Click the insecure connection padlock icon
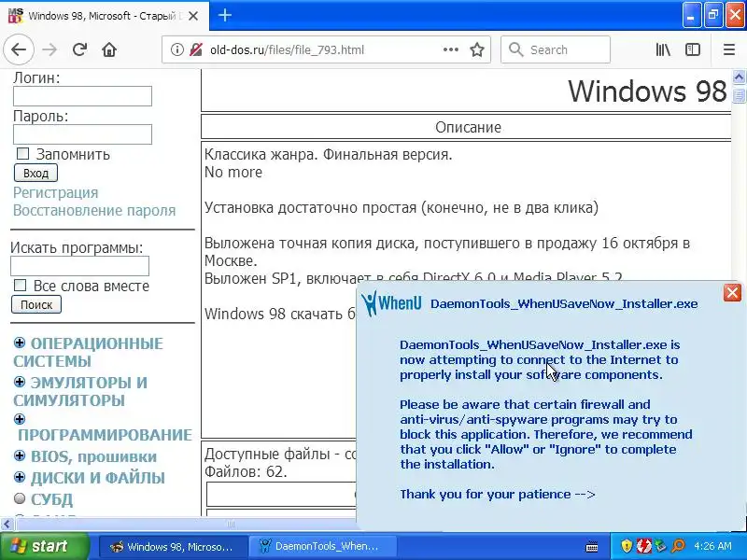This screenshot has width=747, height=560. 196,49
